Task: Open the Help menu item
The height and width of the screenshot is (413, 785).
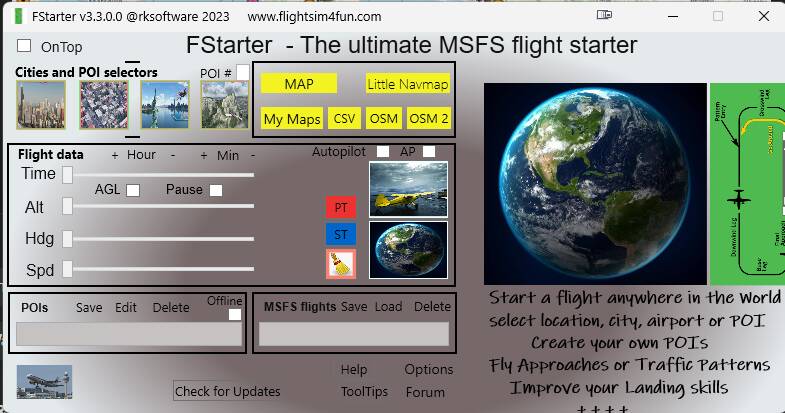Action: (354, 370)
